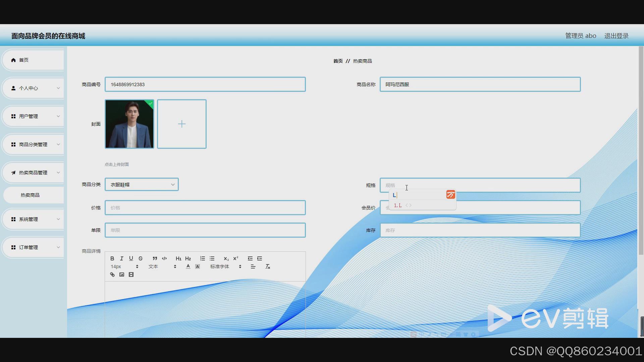Collapse 热卖商品管理 sidebar menu

tap(33, 173)
